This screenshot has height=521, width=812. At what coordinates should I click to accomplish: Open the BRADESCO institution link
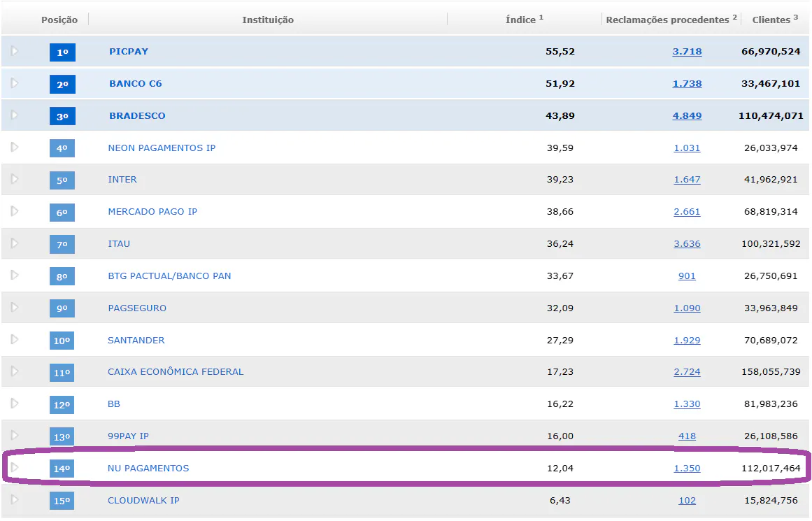[137, 115]
